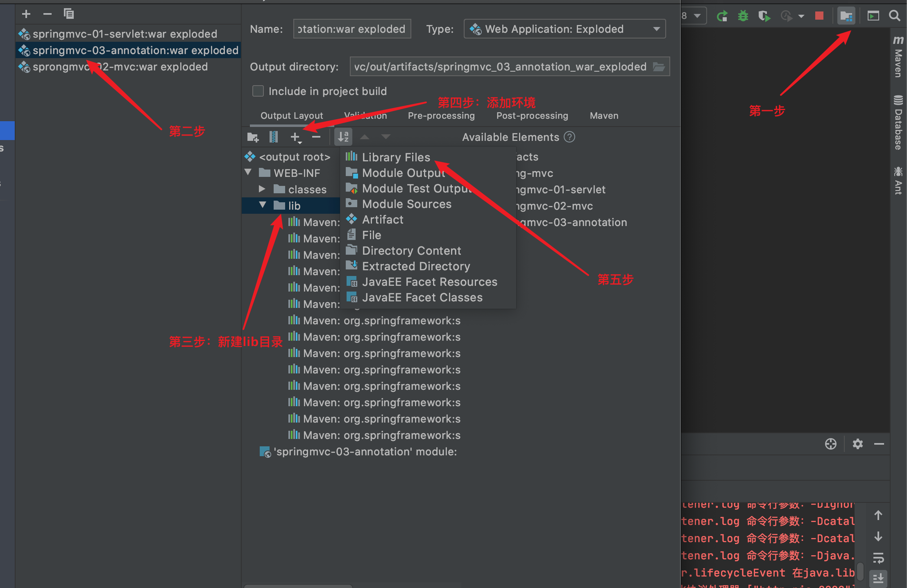Click the add artifact plus icon
907x588 pixels.
tap(26, 14)
